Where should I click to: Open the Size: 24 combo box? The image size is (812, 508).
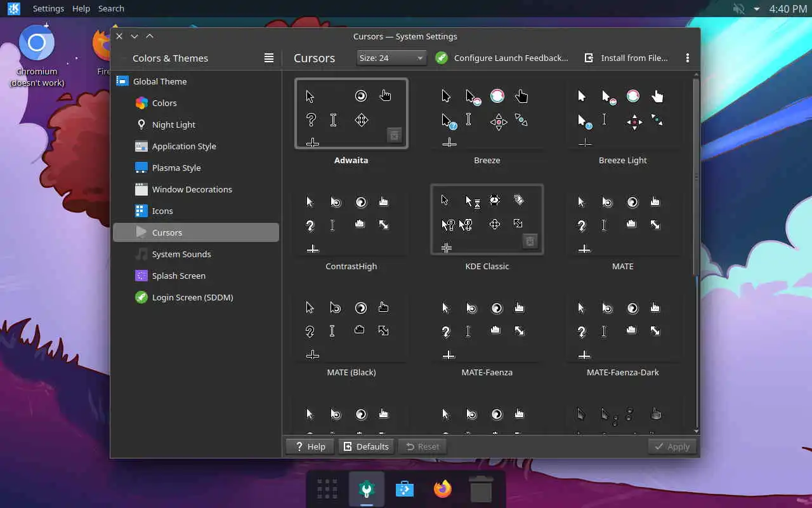coord(391,58)
